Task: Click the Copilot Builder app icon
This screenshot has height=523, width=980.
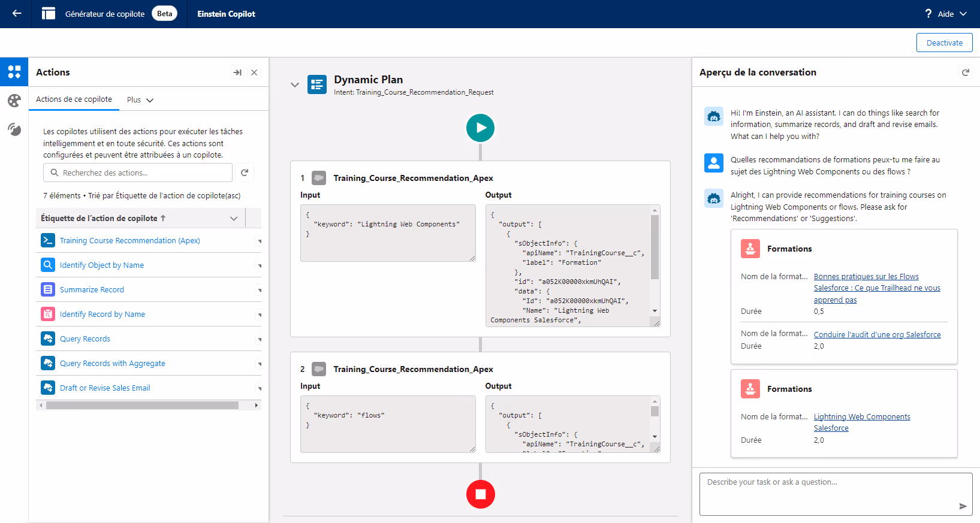Action: pos(49,13)
